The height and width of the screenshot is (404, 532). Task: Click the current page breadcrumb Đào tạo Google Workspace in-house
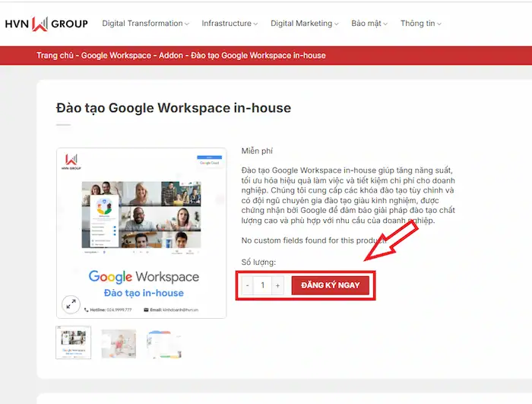coord(258,56)
